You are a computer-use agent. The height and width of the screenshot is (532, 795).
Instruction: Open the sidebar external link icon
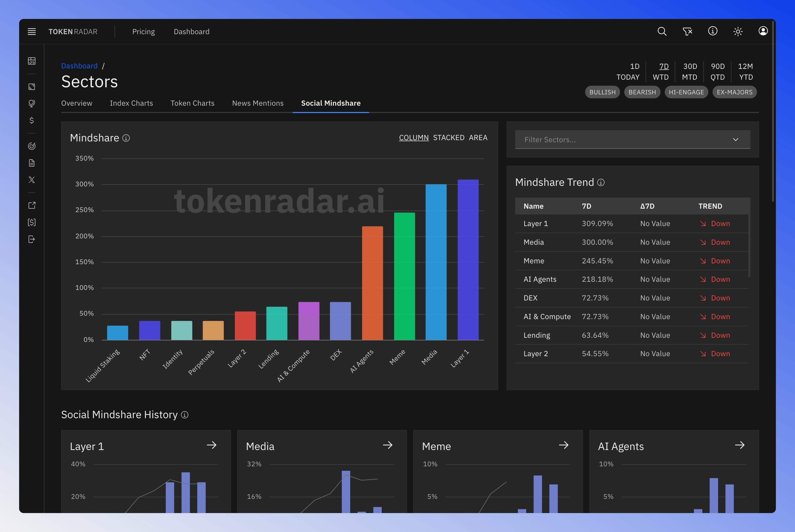click(x=32, y=205)
